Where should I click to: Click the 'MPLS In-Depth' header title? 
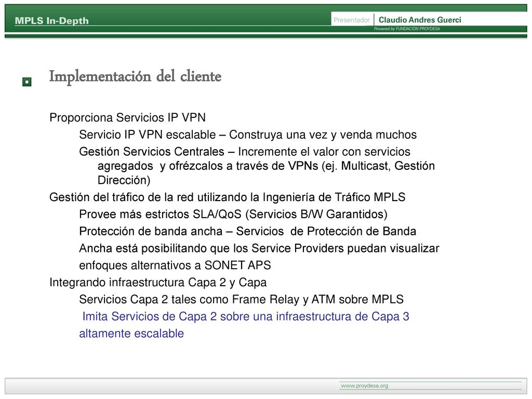[51, 21]
